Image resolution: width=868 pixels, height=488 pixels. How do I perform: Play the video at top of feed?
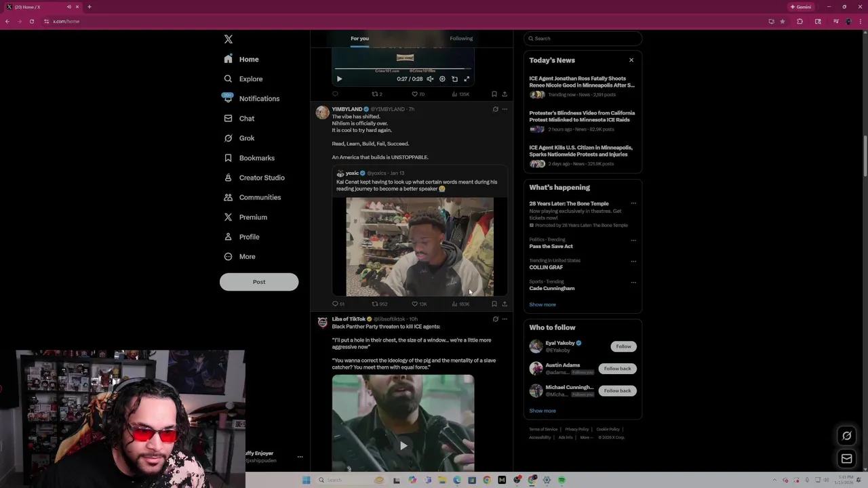(339, 79)
